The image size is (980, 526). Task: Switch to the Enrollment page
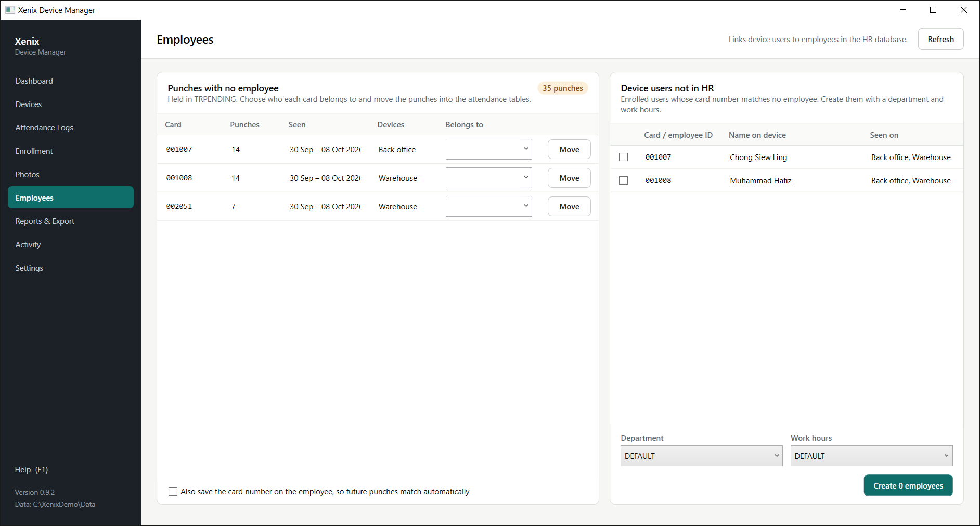tap(71, 151)
